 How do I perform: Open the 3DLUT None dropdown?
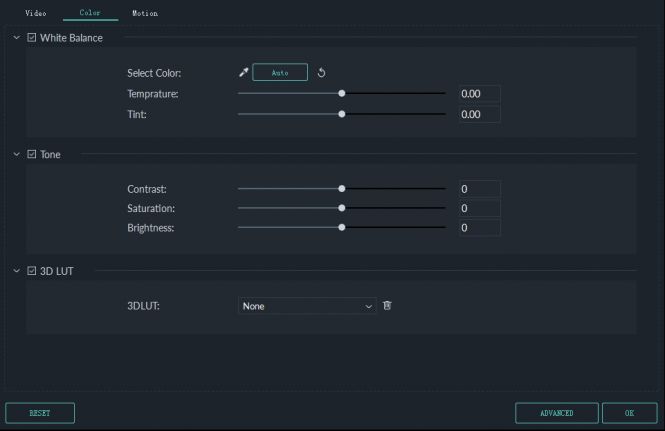307,306
